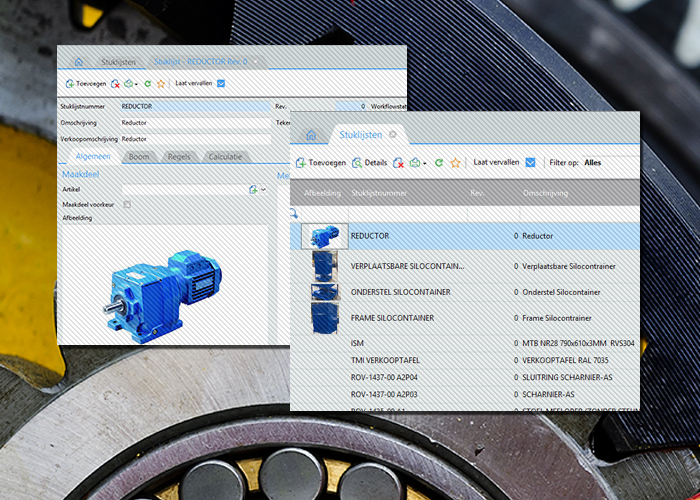Select 'TMI VERKOOPTAFEL' row
This screenshot has height=500, width=700.
pyautogui.click(x=465, y=360)
